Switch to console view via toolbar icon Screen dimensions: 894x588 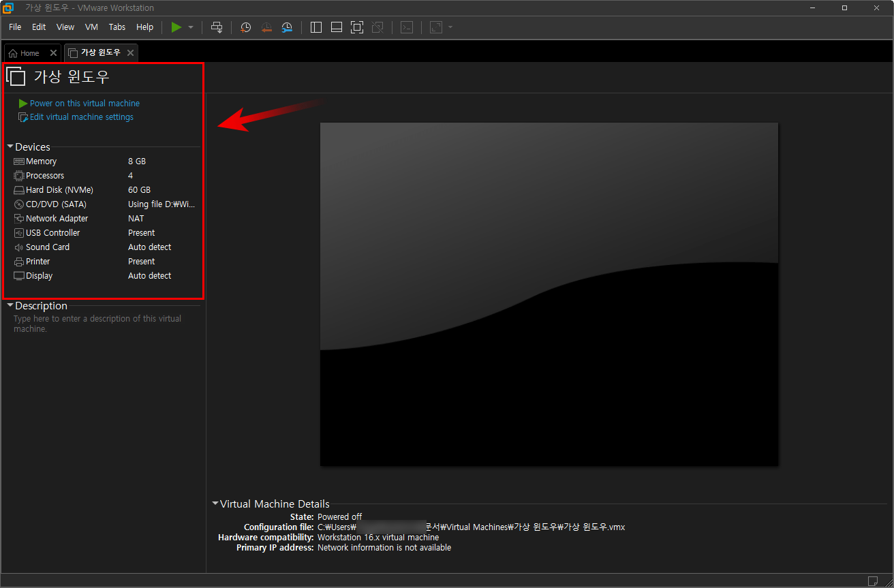[407, 27]
